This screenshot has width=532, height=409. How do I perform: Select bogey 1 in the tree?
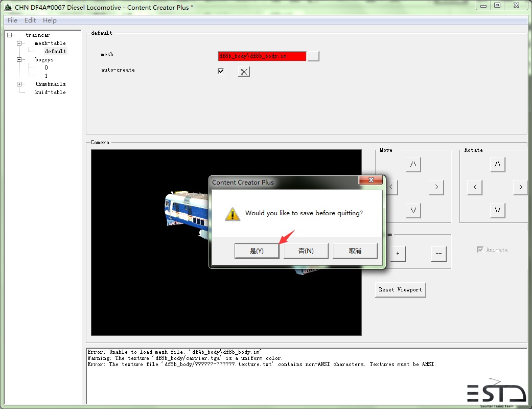[46, 76]
